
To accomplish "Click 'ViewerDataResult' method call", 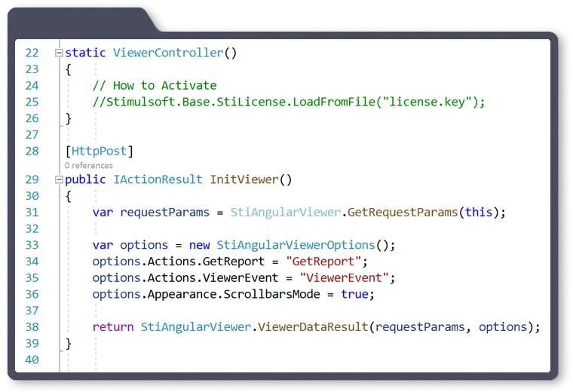I will (x=313, y=327).
